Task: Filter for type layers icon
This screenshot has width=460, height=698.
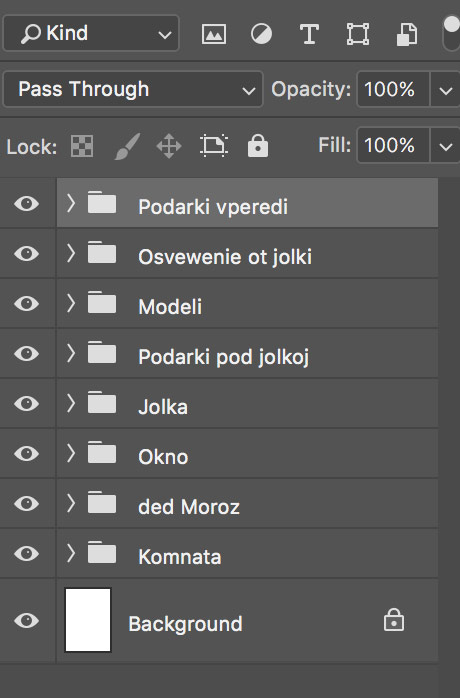Action: pyautogui.click(x=309, y=34)
